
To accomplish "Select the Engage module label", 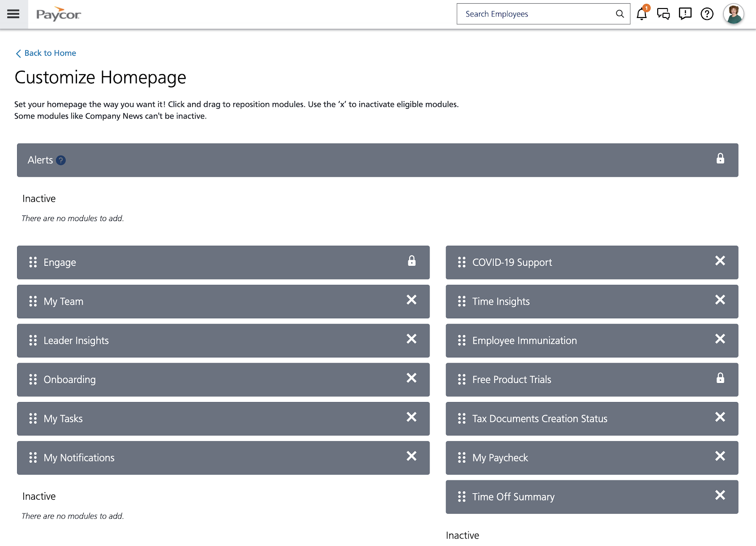I will [x=60, y=263].
